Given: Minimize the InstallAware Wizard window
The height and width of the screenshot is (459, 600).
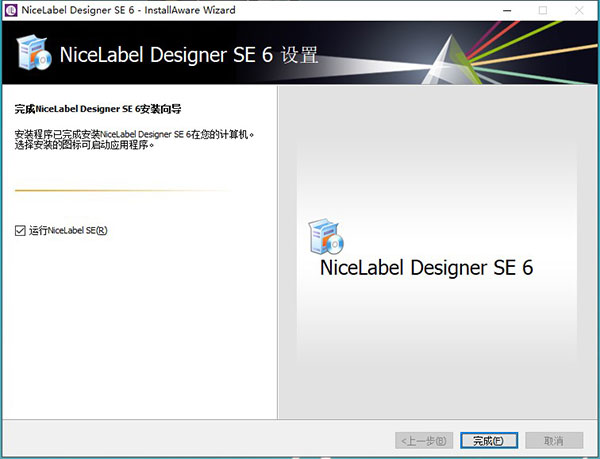Looking at the screenshot, I should point(507,10).
